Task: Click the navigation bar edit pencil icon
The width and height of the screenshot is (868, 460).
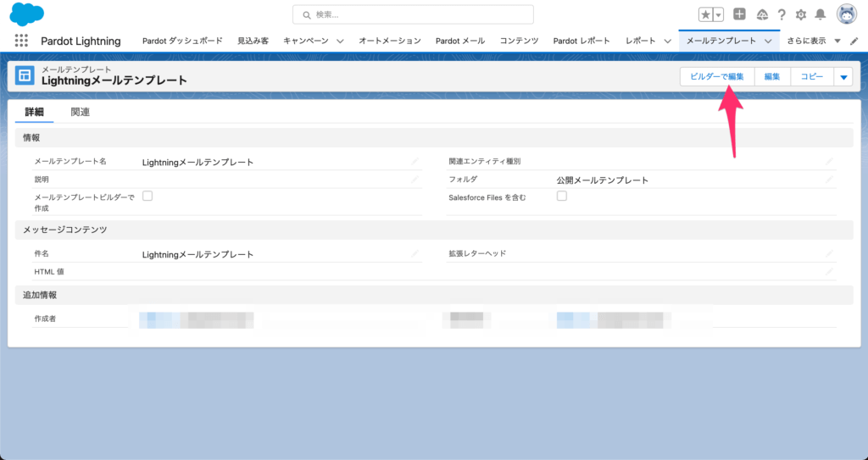Action: tap(854, 41)
